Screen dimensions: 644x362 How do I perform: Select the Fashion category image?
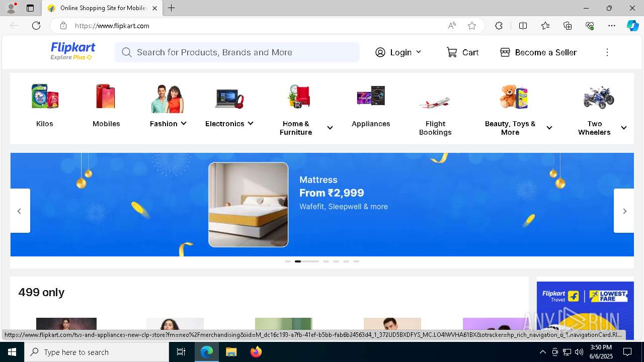(x=168, y=98)
